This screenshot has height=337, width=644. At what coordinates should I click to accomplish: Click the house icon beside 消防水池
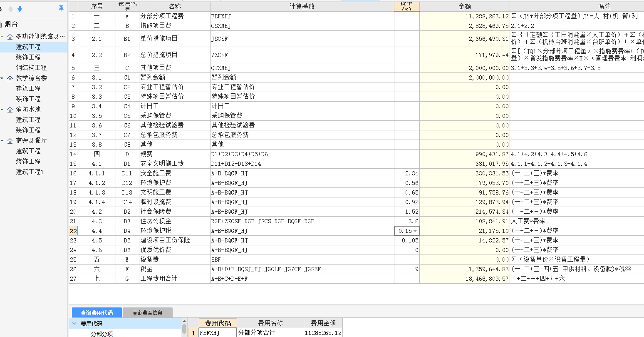click(x=10, y=110)
